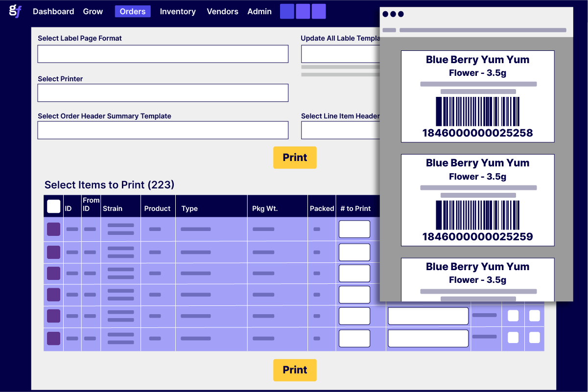The height and width of the screenshot is (392, 588).
Task: Check the sixth table row's checkbox
Action: (54, 338)
